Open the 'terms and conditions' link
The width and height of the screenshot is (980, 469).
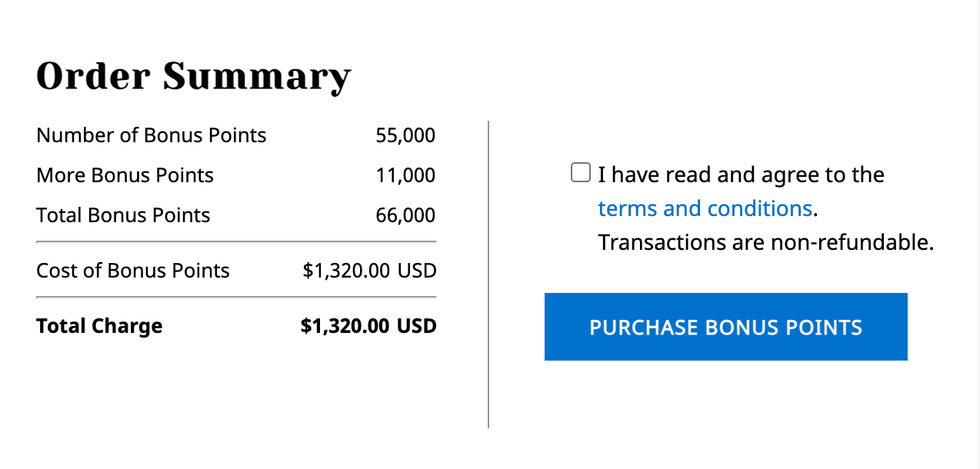[x=705, y=208]
